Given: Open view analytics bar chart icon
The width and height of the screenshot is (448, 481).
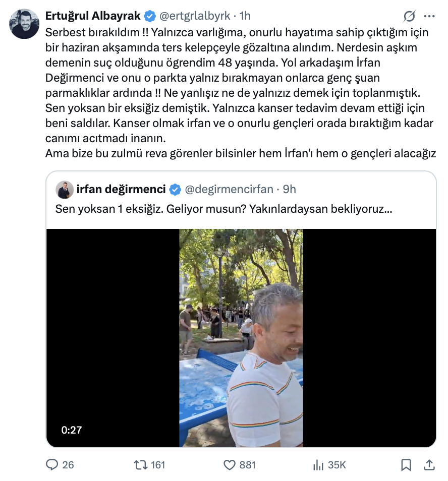Looking at the screenshot, I should coord(318,465).
